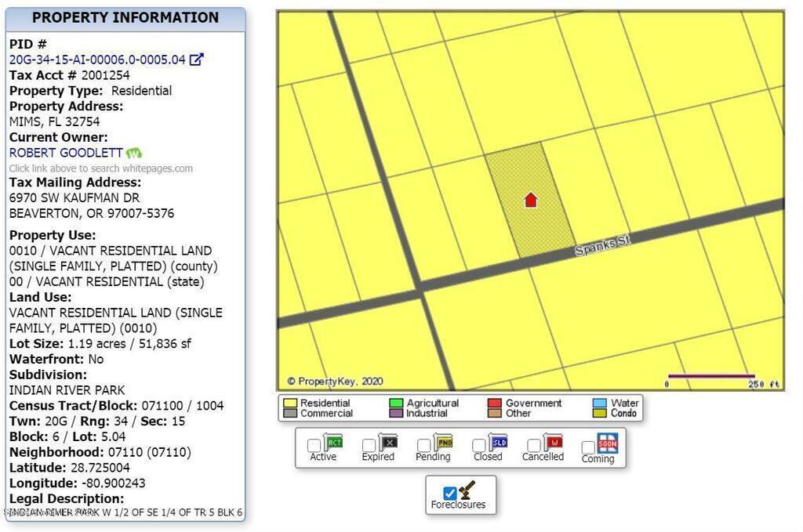Check the Coming soon checkbox
803x532 pixels.
[588, 447]
